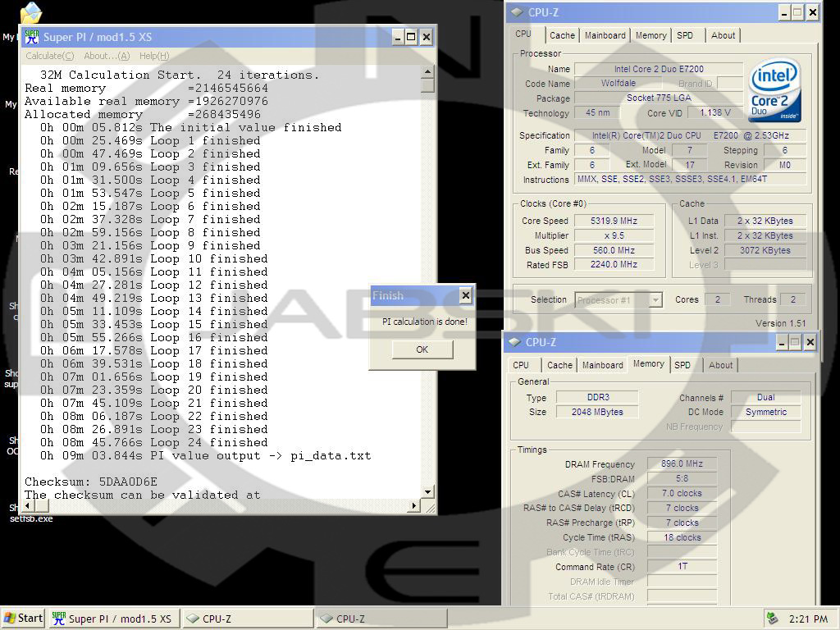
Task: Select the second CPU-Z taskbar button
Action: click(381, 619)
